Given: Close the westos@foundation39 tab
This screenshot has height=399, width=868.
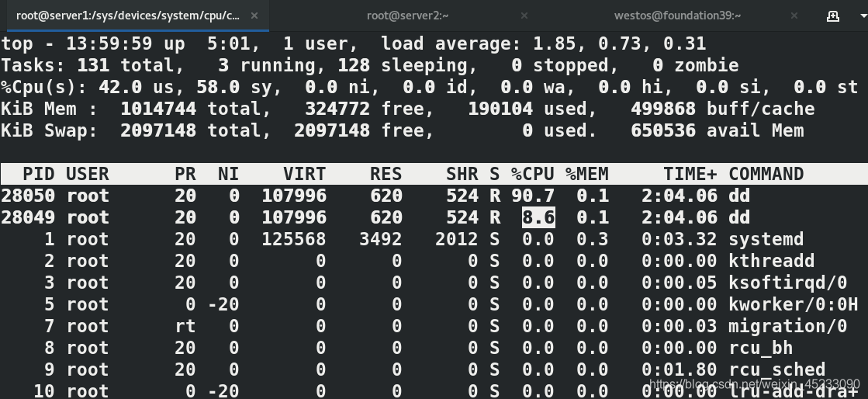Looking at the screenshot, I should pyautogui.click(x=794, y=16).
